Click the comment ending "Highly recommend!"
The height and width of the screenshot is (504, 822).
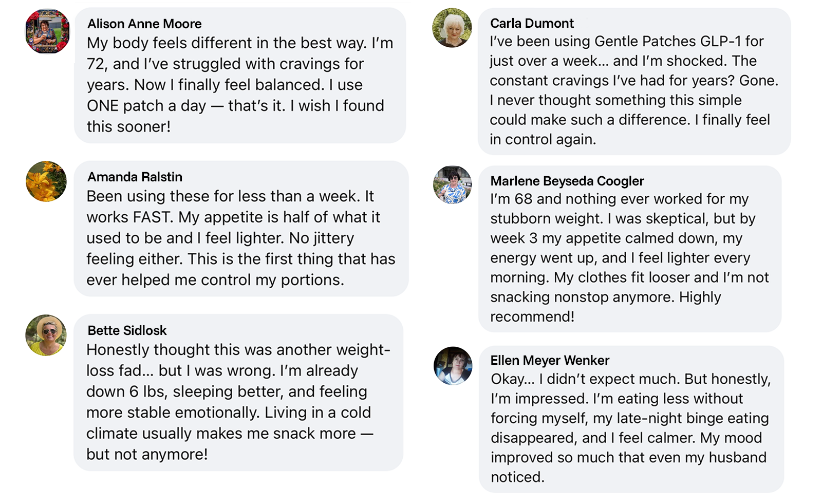coord(629,257)
